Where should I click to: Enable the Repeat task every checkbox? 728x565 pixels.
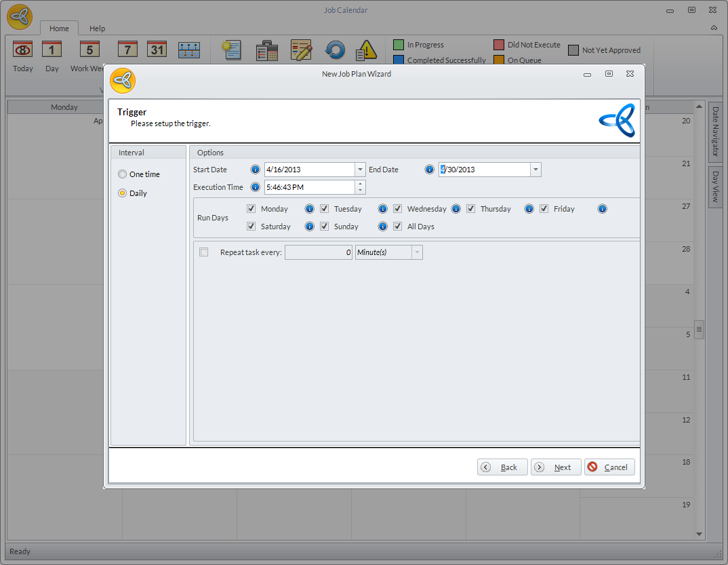tap(204, 252)
